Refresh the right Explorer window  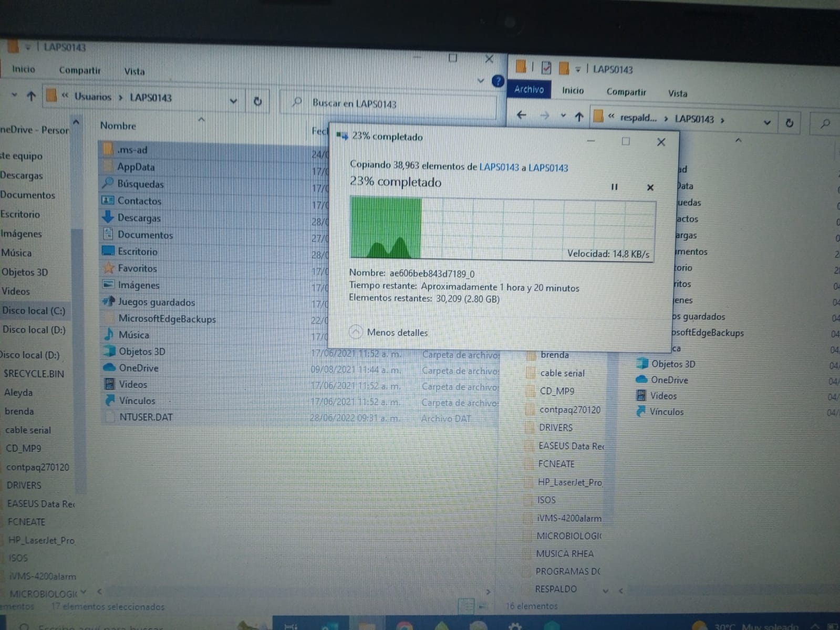(789, 123)
